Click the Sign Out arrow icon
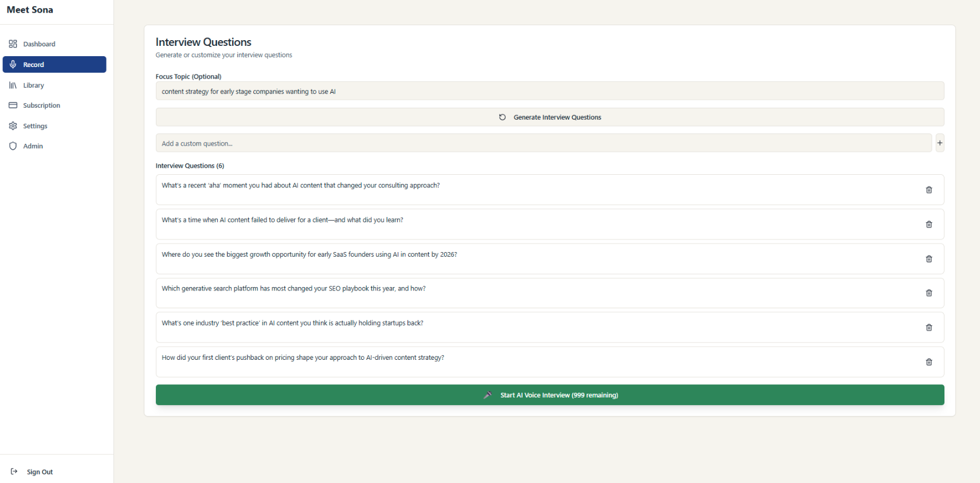This screenshot has width=980, height=483. (14, 472)
